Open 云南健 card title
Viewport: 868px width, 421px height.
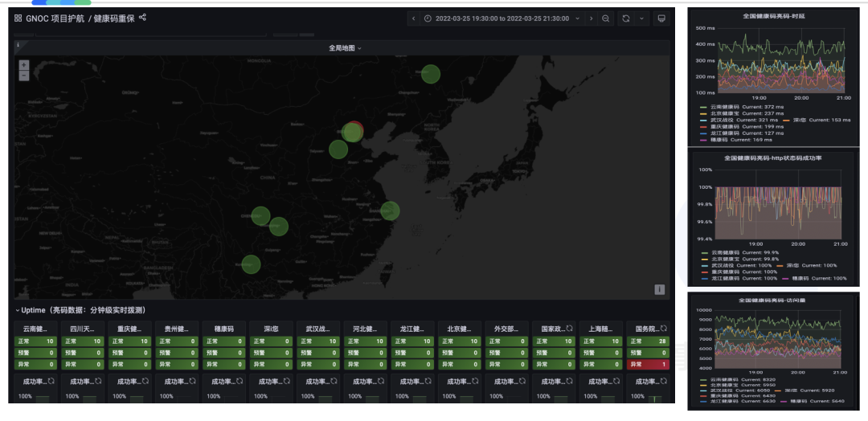(x=35, y=329)
